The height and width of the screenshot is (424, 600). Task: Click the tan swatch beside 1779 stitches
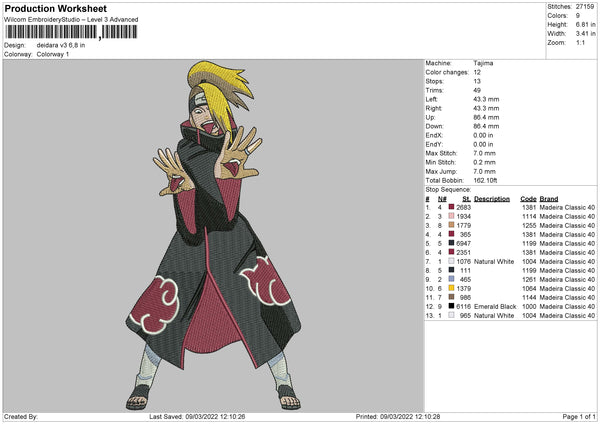point(452,225)
